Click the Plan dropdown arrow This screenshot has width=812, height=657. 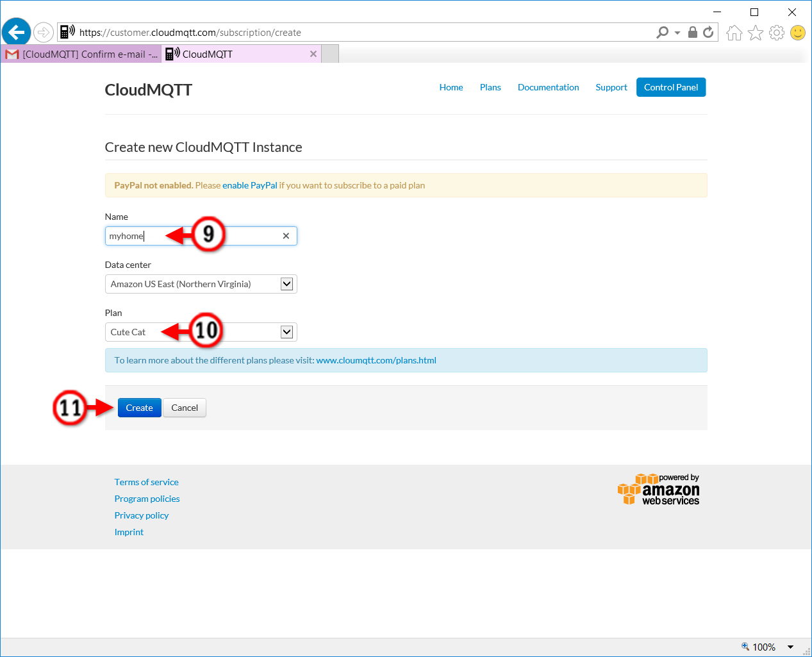pos(287,332)
